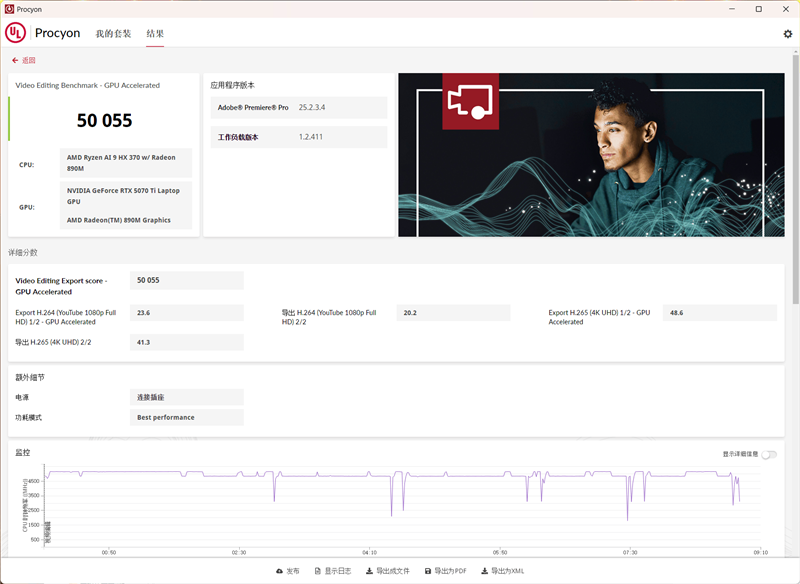Click the vertical scrollbar on the right
The height and width of the screenshot is (584, 800).
pyautogui.click(x=795, y=200)
